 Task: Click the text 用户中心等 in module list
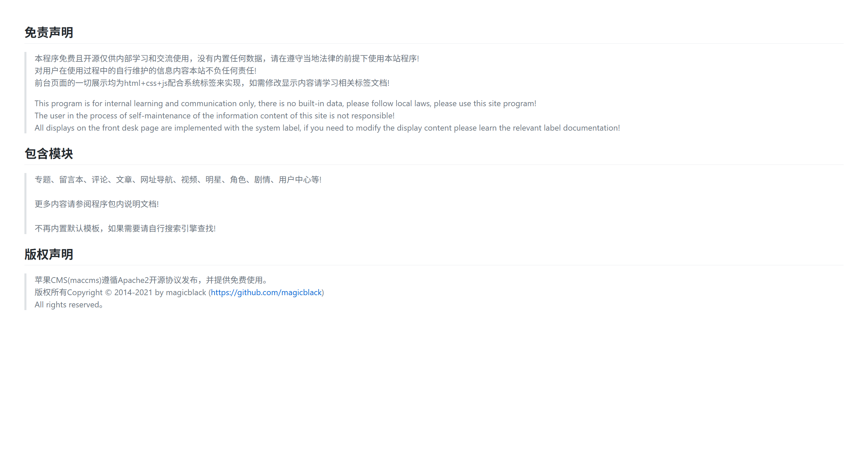pyautogui.click(x=299, y=179)
